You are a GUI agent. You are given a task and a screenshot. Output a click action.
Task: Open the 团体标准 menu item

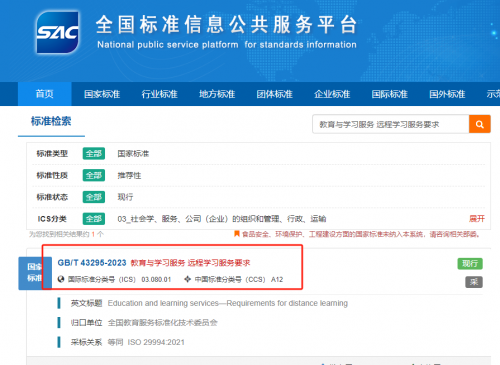275,94
